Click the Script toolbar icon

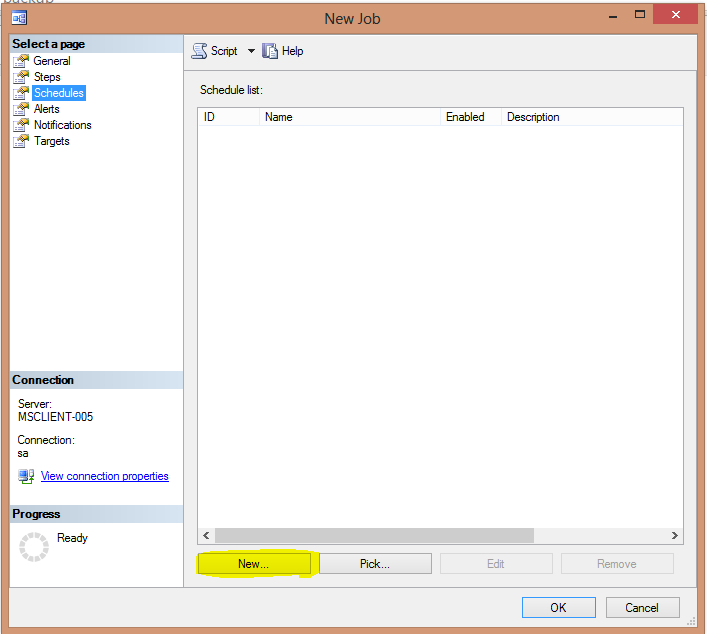coord(199,51)
